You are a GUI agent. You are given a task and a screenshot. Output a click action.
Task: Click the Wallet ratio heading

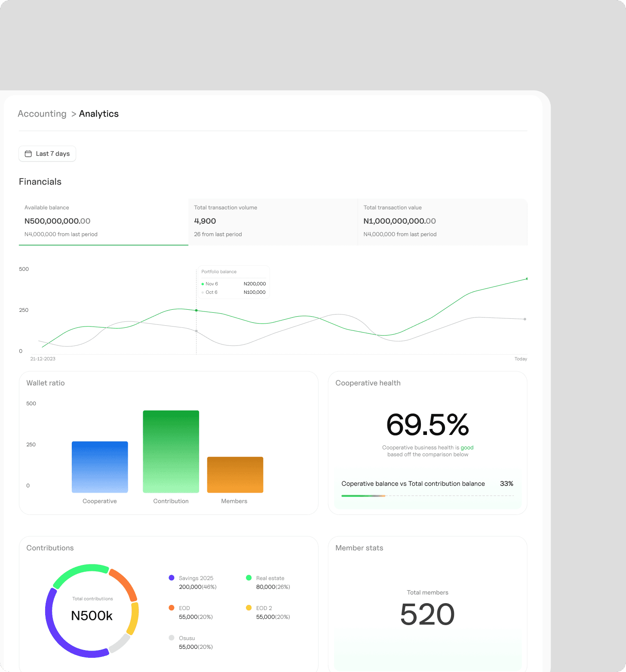(x=46, y=383)
